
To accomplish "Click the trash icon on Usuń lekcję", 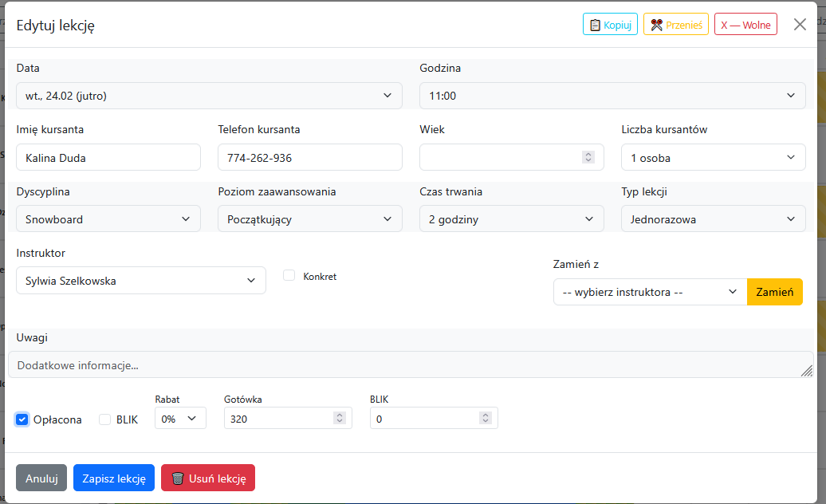I will click(x=178, y=478).
